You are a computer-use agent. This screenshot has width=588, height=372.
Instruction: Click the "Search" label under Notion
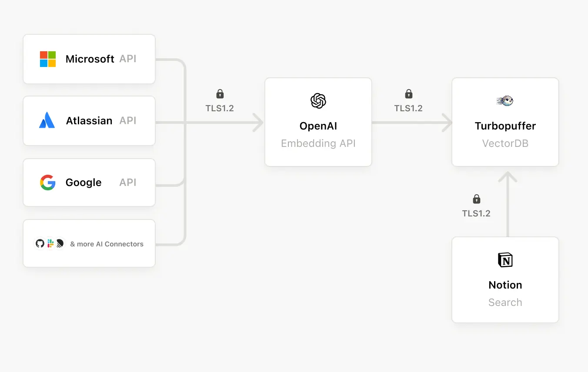[x=505, y=302]
